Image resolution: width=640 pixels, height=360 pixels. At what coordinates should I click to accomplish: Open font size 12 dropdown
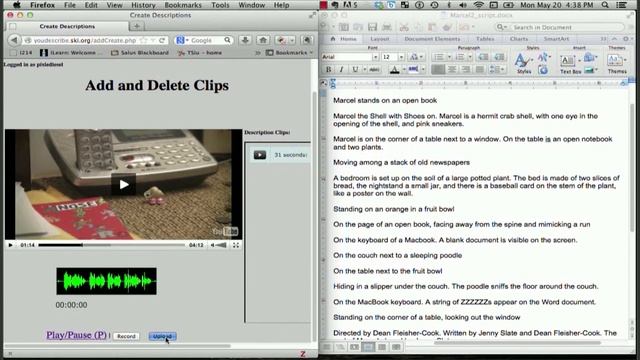401,57
